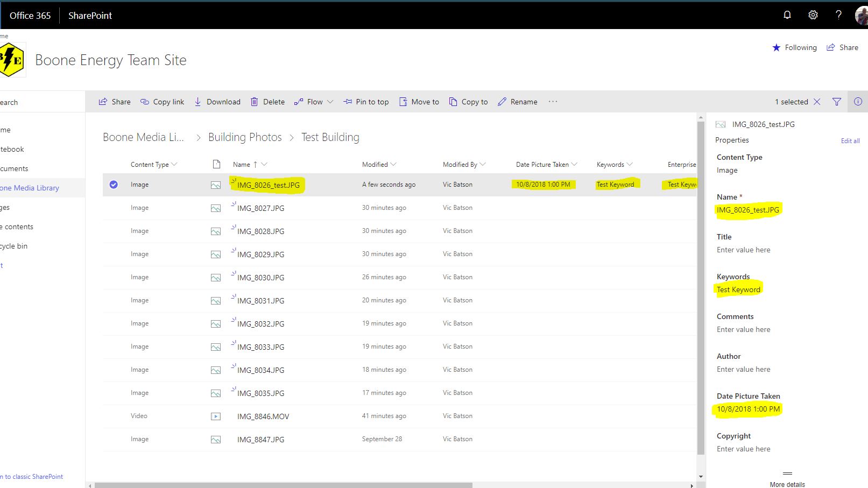Viewport: 868px width, 488px height.
Task: Open Content Type column dropdown
Action: (x=154, y=165)
